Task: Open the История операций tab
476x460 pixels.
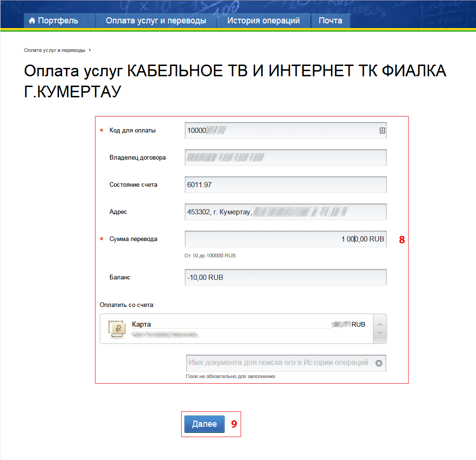Action: point(264,21)
